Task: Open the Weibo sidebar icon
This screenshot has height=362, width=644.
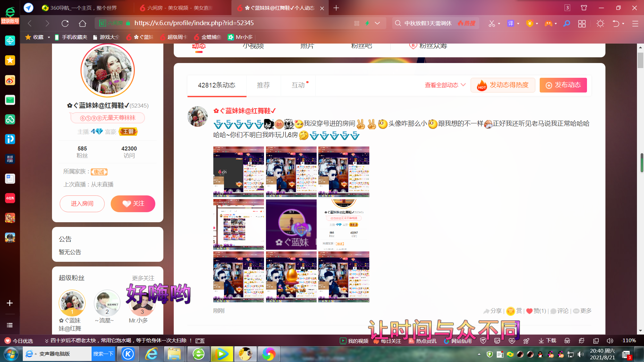Action: pyautogui.click(x=10, y=80)
